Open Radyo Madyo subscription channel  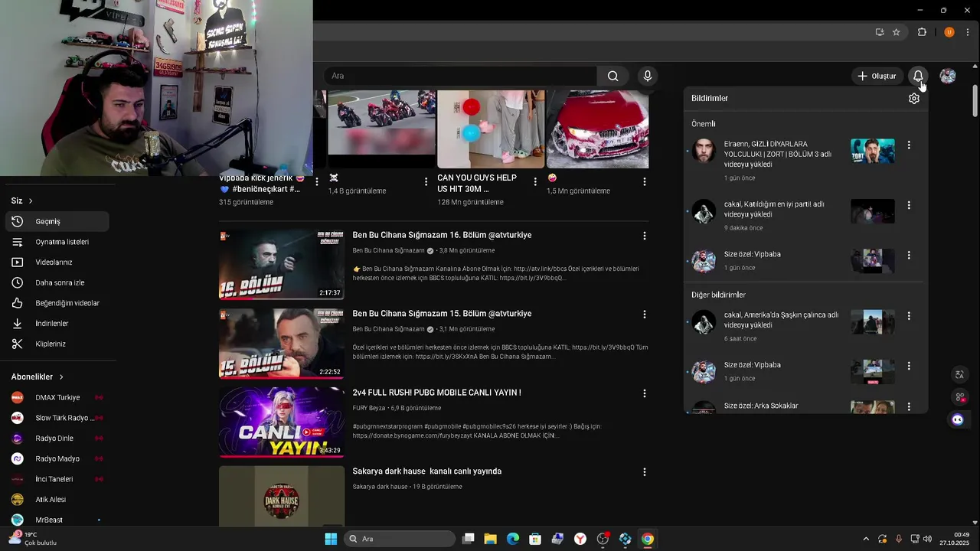click(57, 458)
